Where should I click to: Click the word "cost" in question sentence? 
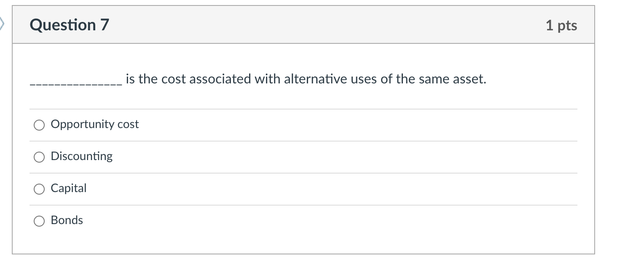point(174,79)
